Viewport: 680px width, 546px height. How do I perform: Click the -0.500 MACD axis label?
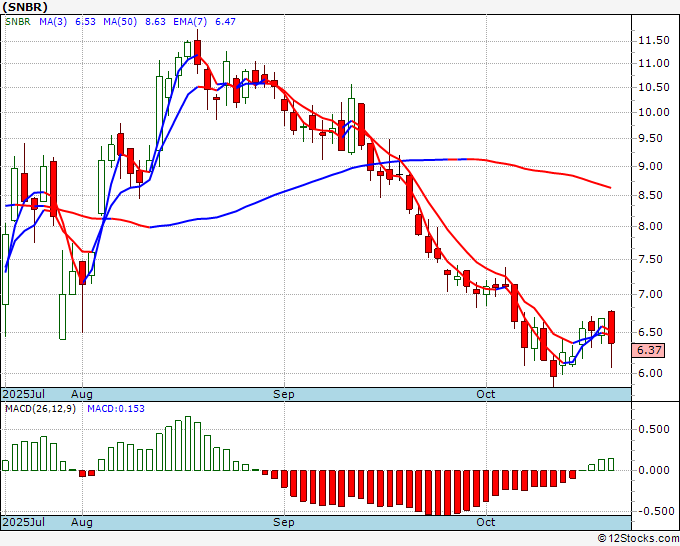click(654, 511)
